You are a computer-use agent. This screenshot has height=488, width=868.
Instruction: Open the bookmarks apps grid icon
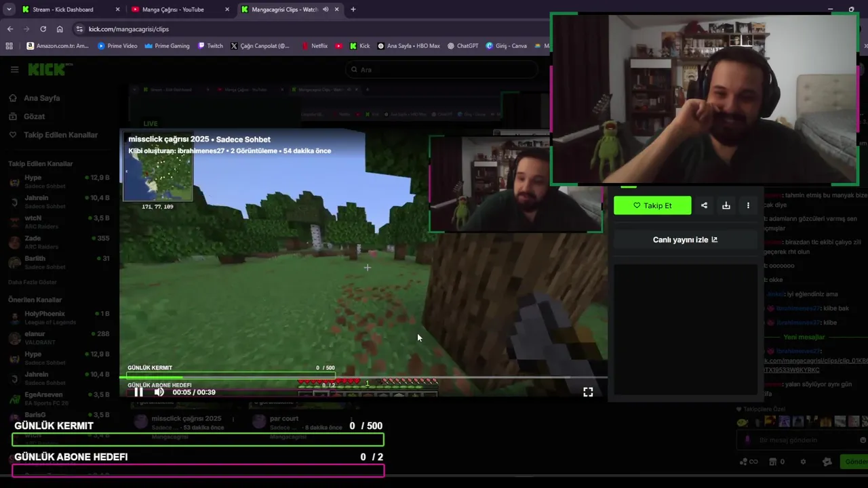(x=9, y=46)
